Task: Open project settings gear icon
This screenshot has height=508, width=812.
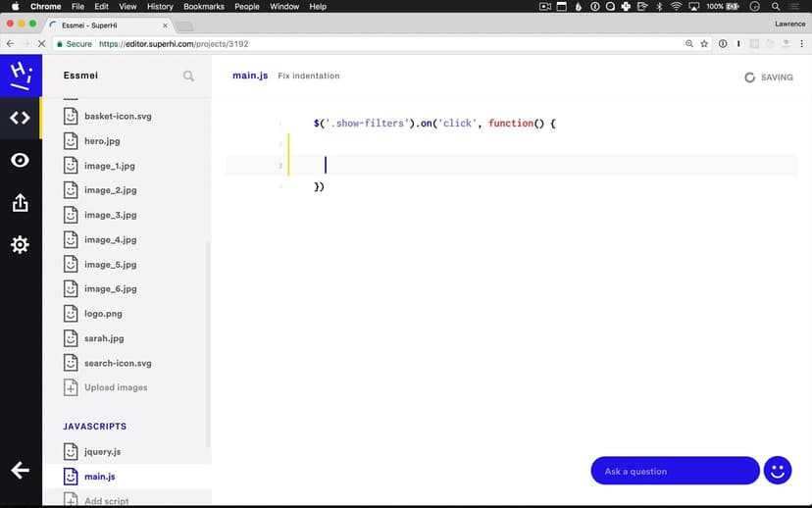Action: (x=20, y=245)
